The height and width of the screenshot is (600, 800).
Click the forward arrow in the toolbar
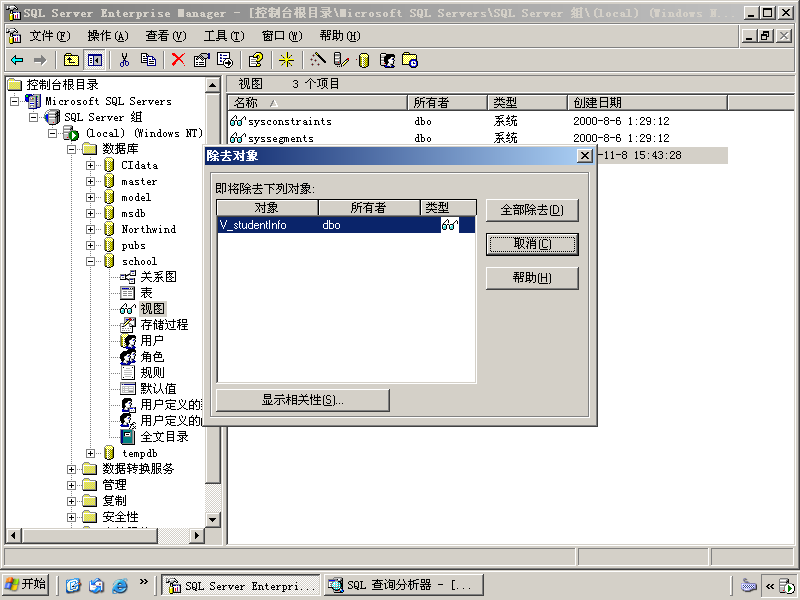40,60
